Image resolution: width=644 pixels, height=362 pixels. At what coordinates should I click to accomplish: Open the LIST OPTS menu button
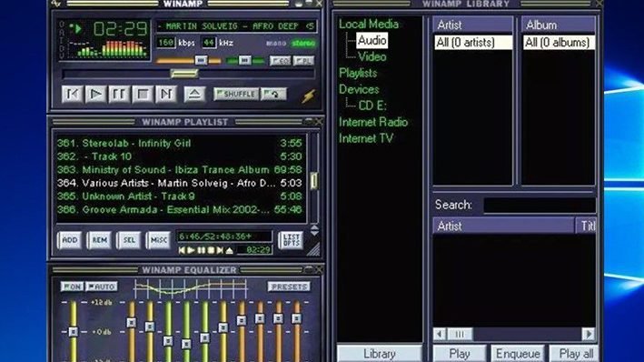292,240
